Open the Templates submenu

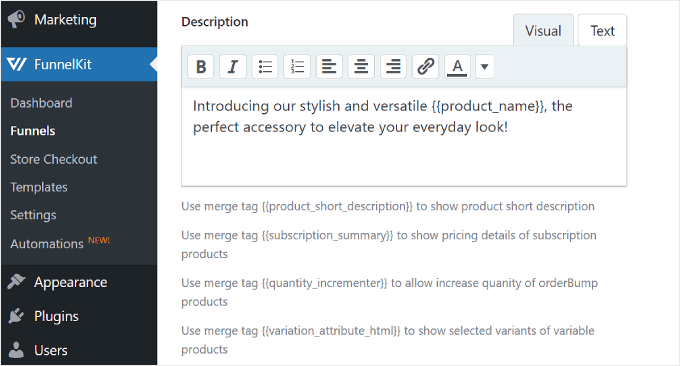[x=39, y=187]
